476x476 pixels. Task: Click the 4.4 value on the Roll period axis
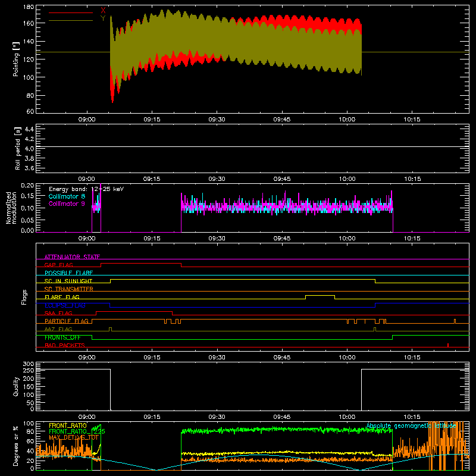tap(29, 129)
